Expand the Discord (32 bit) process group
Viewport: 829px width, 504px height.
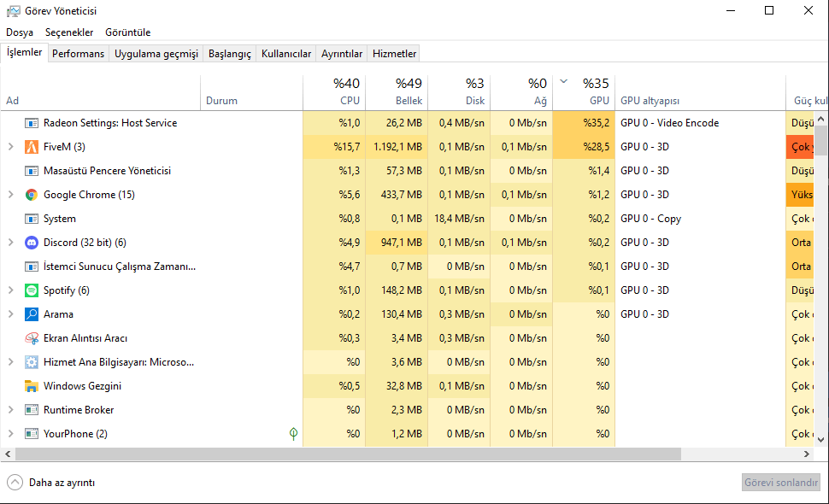[10, 243]
